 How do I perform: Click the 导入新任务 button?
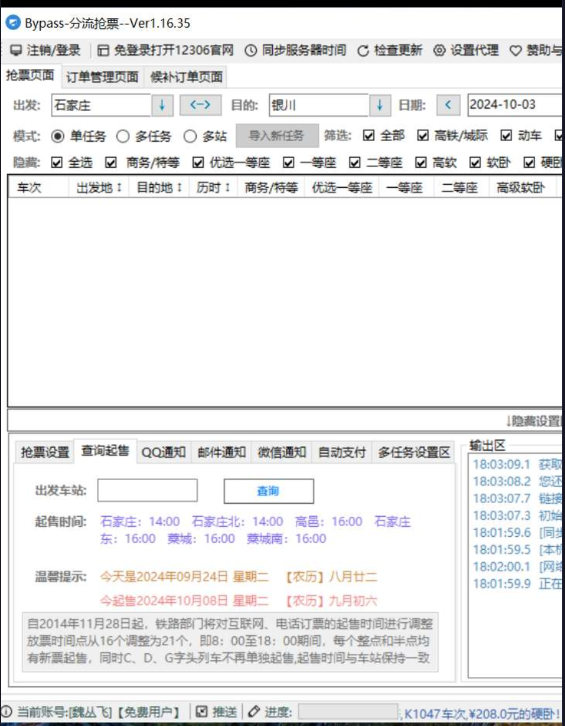pyautogui.click(x=277, y=136)
